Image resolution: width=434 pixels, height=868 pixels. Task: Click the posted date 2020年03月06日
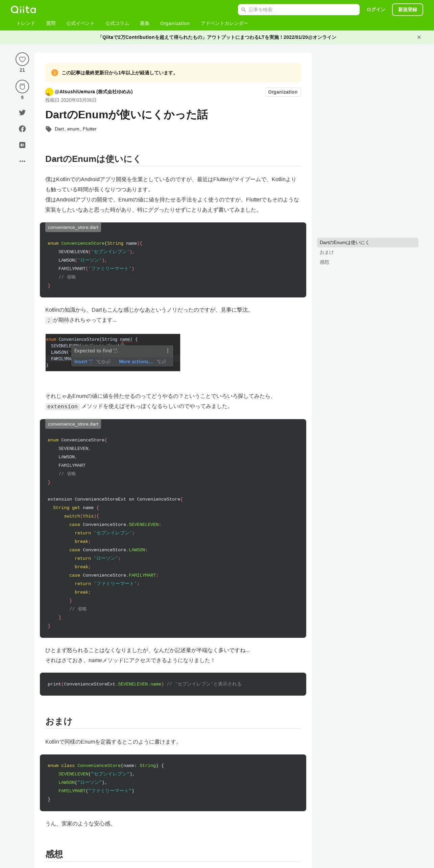coord(78,100)
